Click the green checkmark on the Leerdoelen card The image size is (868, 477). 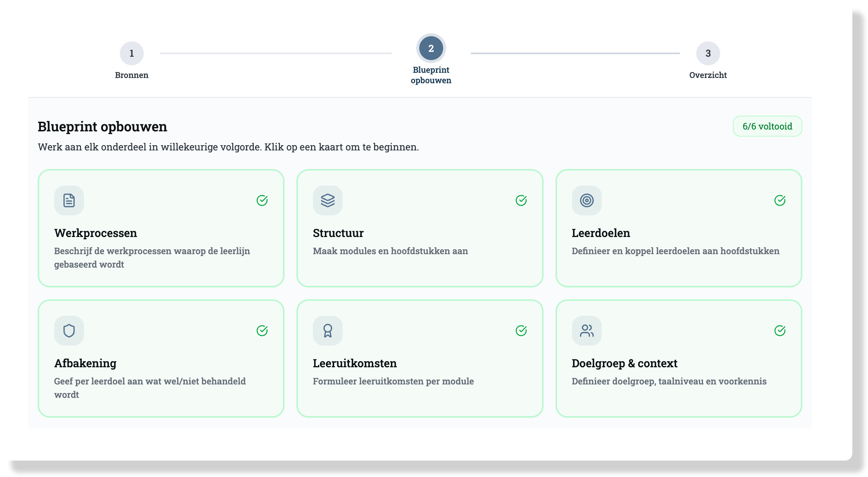click(x=780, y=200)
